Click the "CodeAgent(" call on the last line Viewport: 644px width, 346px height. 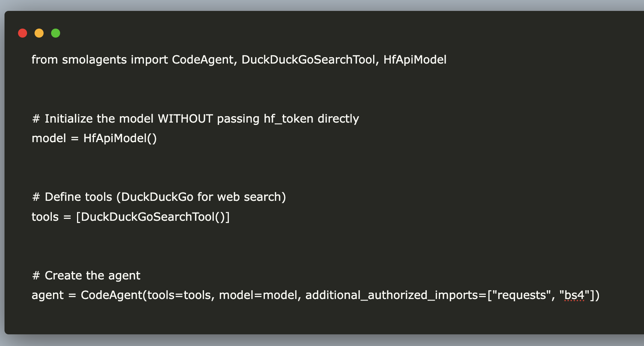coord(113,295)
